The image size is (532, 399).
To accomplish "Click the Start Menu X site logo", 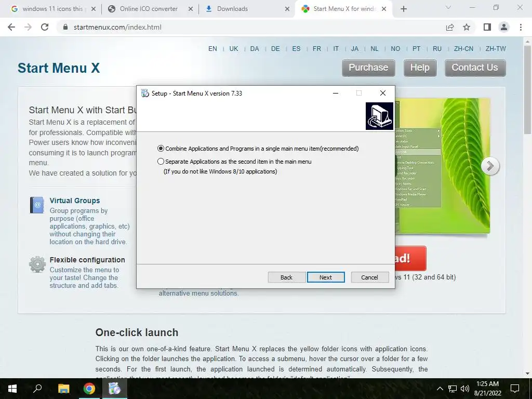I will pos(59,68).
